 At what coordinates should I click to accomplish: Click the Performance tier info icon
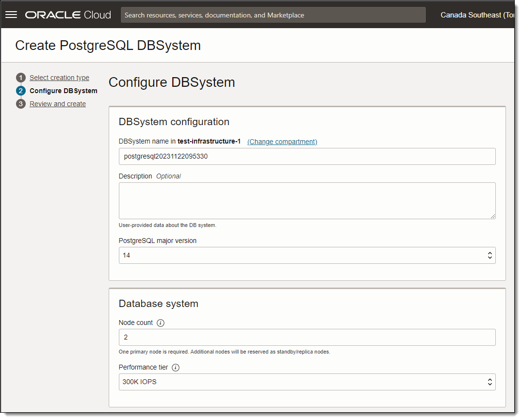[176, 368]
